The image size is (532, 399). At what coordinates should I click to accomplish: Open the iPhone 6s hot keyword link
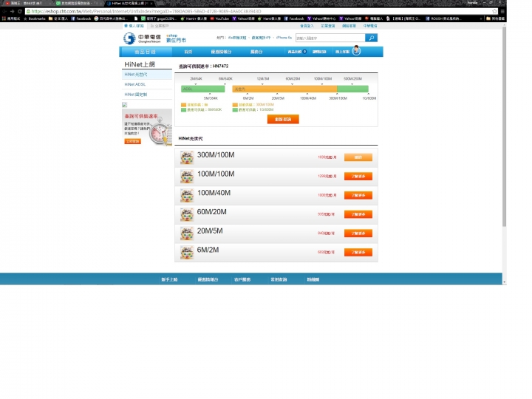284,38
